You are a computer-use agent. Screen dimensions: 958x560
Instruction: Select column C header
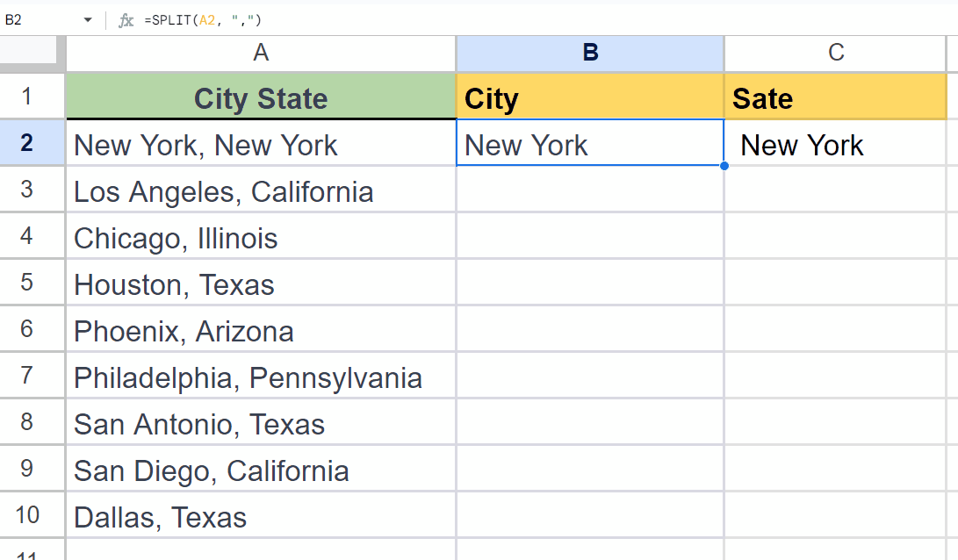(x=835, y=53)
